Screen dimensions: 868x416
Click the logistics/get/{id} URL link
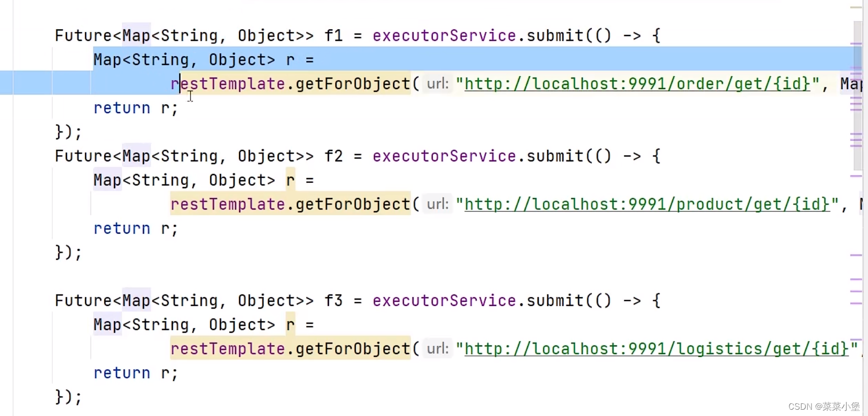[656, 349]
